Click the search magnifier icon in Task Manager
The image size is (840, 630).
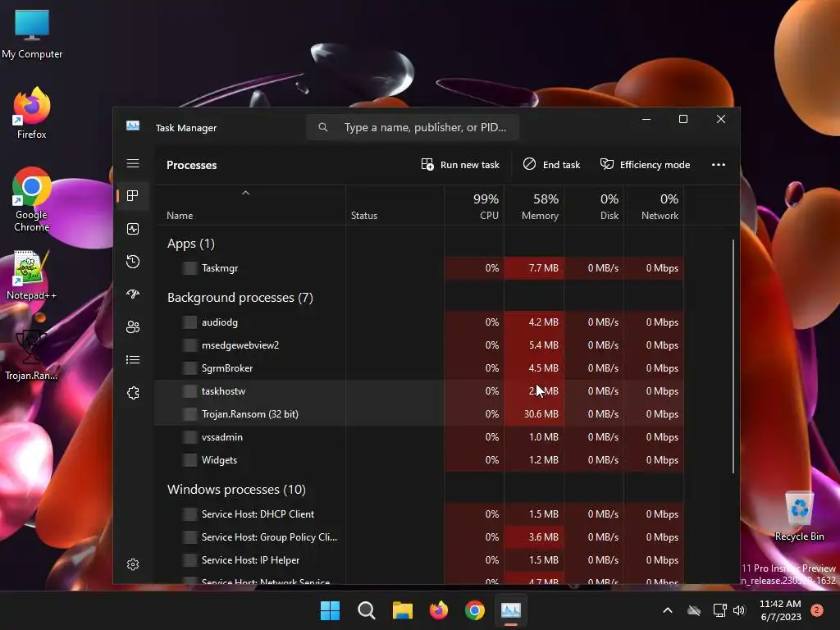coord(322,127)
